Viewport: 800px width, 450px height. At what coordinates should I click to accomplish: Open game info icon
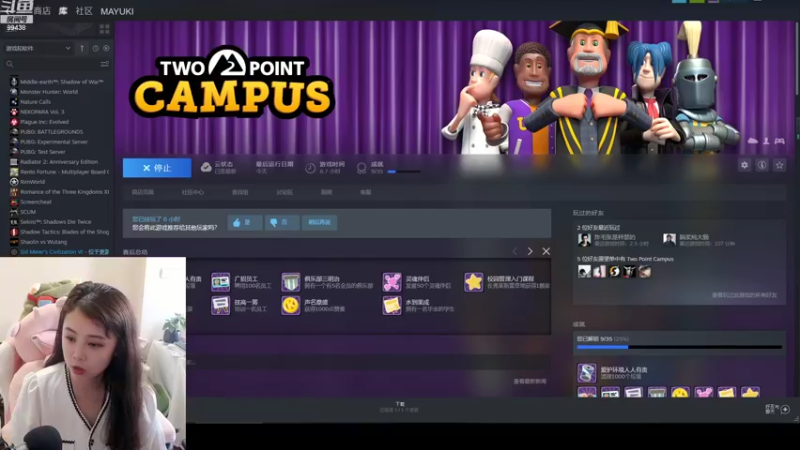click(x=762, y=165)
